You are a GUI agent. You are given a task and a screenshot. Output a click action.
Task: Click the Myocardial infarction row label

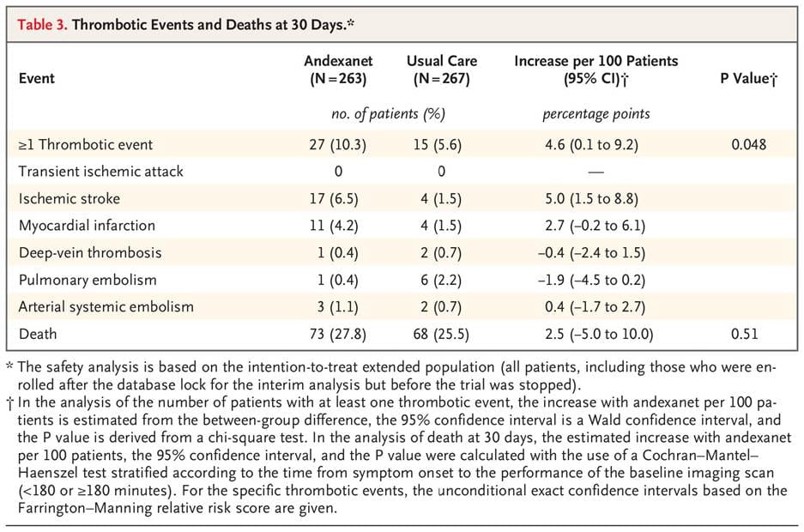(x=87, y=226)
